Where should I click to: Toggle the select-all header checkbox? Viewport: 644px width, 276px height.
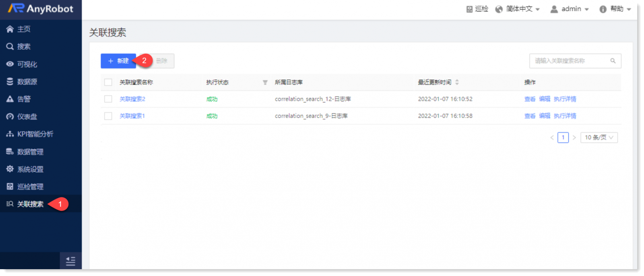(108, 82)
